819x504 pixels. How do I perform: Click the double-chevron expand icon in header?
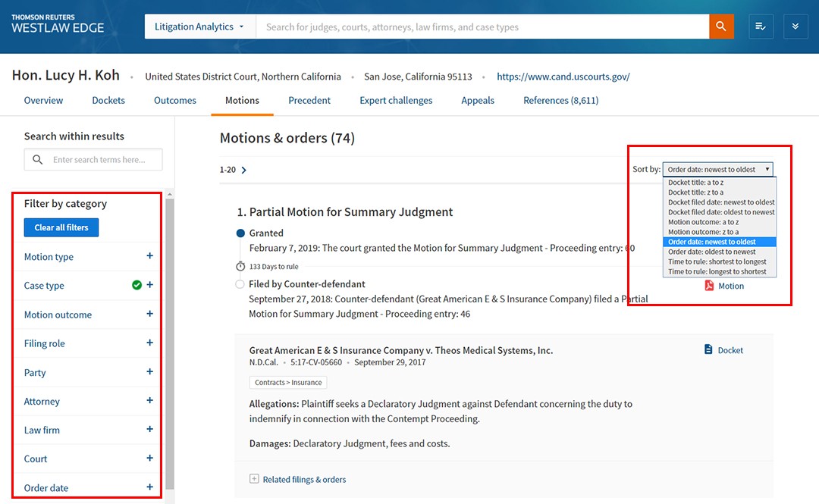point(795,27)
